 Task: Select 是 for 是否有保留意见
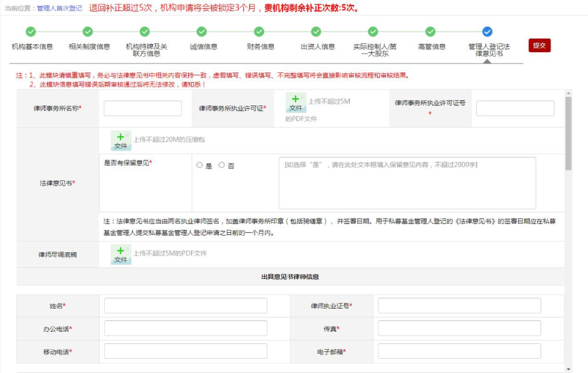tap(199, 166)
